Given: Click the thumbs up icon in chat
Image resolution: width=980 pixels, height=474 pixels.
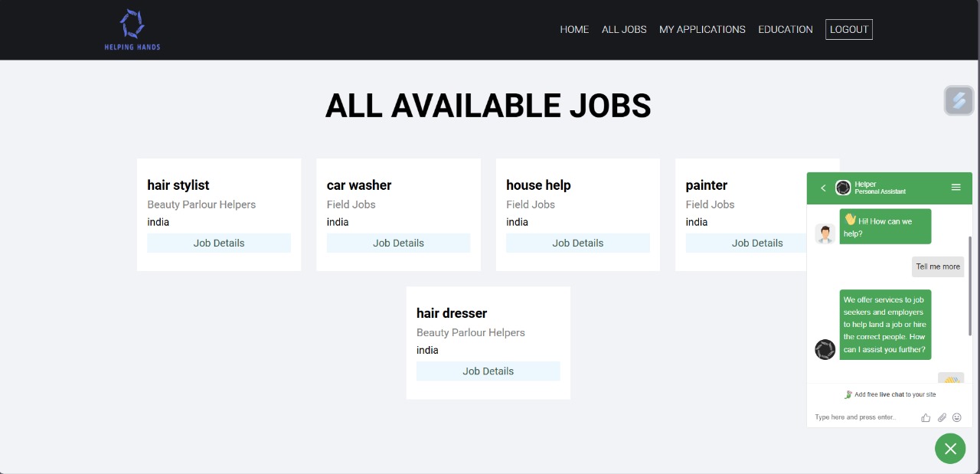Looking at the screenshot, I should (x=926, y=417).
